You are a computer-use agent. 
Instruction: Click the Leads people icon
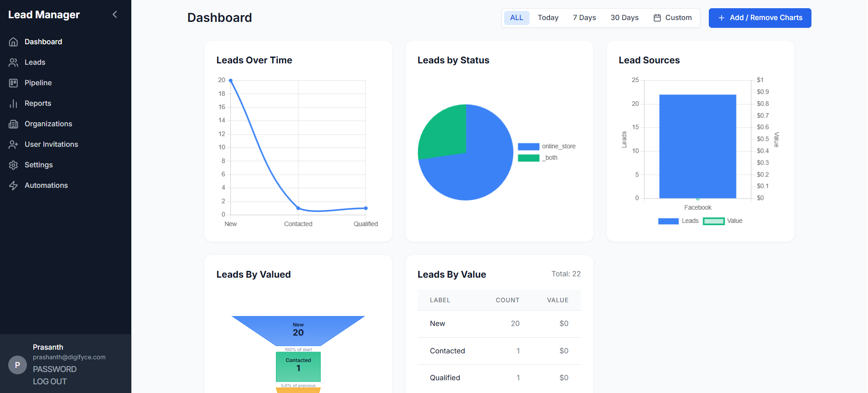tap(14, 62)
